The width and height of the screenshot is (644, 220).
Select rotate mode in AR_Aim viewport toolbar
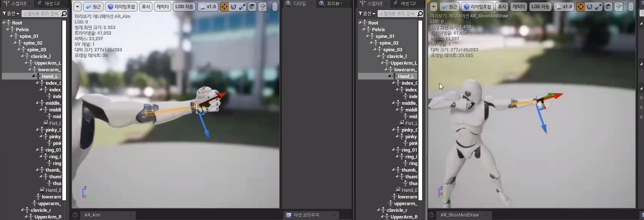233,7
